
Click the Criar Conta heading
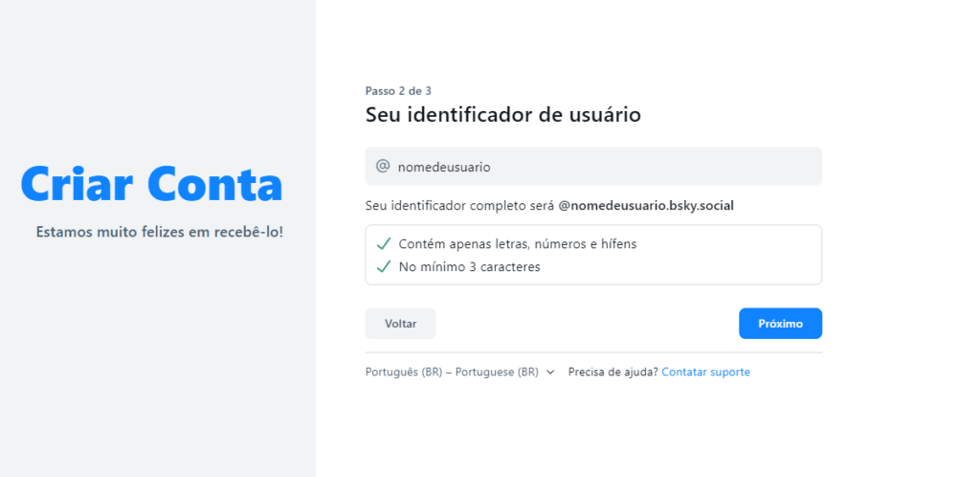click(151, 184)
